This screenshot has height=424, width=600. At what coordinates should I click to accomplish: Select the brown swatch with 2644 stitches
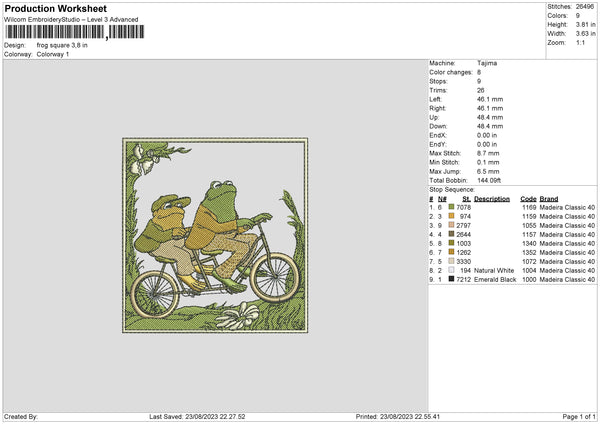pyautogui.click(x=452, y=234)
